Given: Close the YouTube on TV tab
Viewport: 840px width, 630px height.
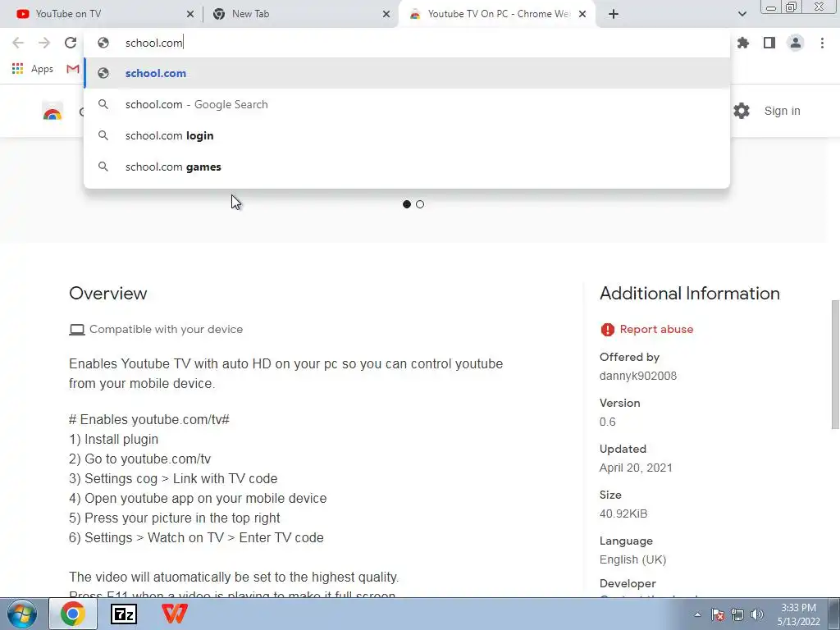Looking at the screenshot, I should (190, 14).
